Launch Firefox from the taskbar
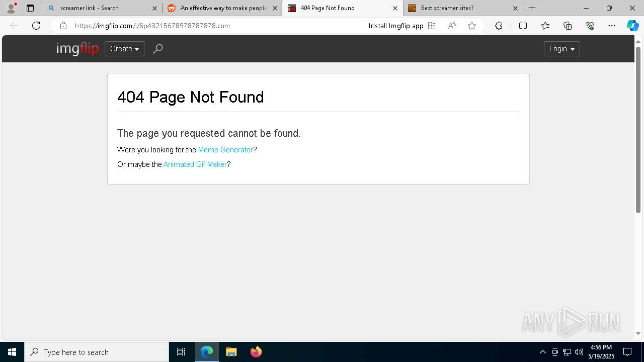644x362 pixels. (256, 352)
